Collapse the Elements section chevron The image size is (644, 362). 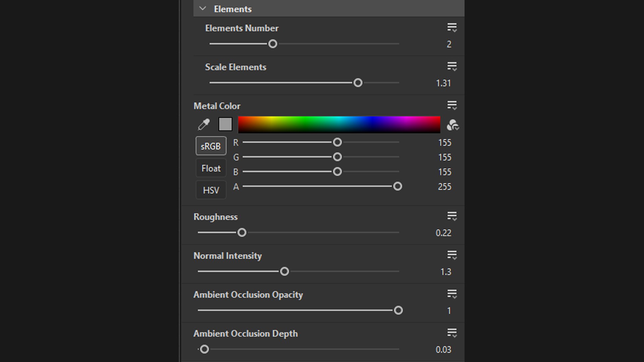tap(203, 8)
